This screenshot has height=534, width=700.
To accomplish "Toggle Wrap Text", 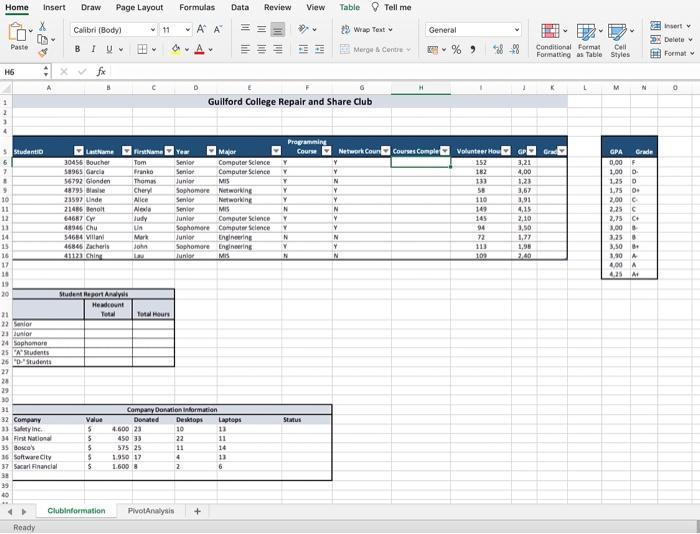I will [367, 29].
